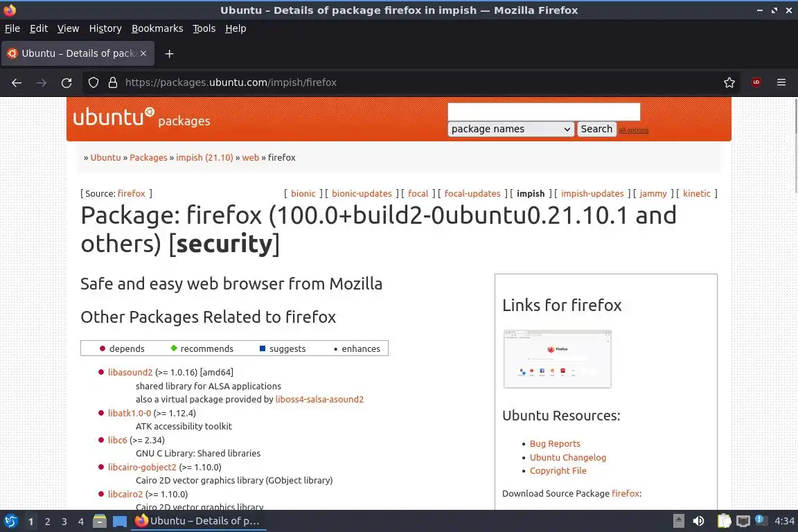Viewport: 798px width, 532px height.
Task: Open the uBlock Origin extension
Action: [756, 82]
